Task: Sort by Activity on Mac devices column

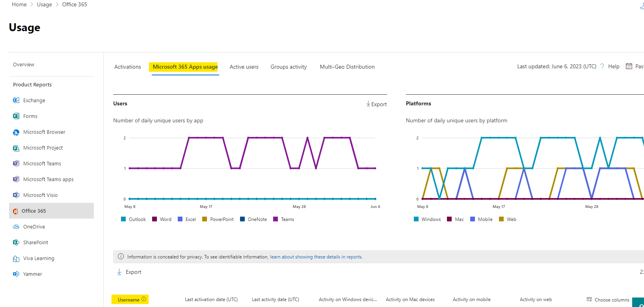Action: tap(410, 300)
